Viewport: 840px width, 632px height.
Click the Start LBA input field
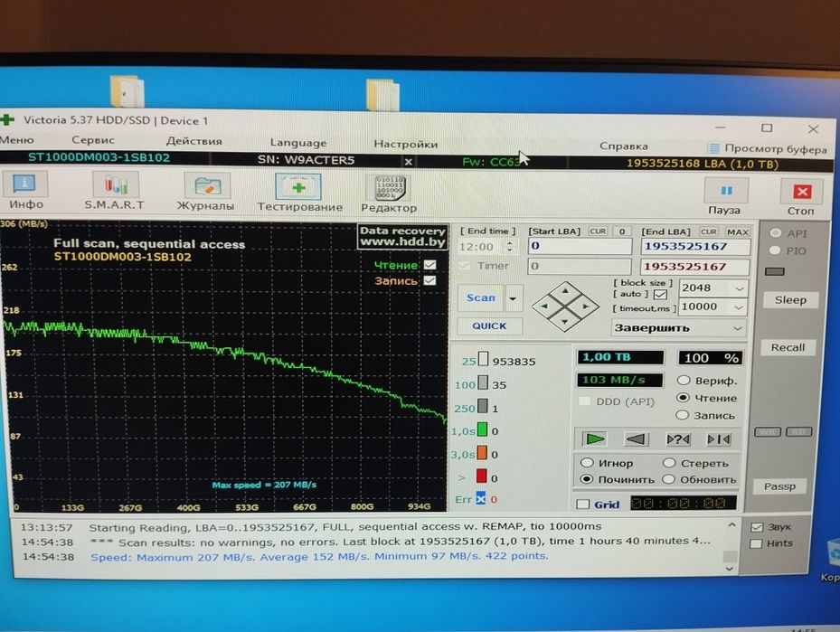pyautogui.click(x=580, y=246)
